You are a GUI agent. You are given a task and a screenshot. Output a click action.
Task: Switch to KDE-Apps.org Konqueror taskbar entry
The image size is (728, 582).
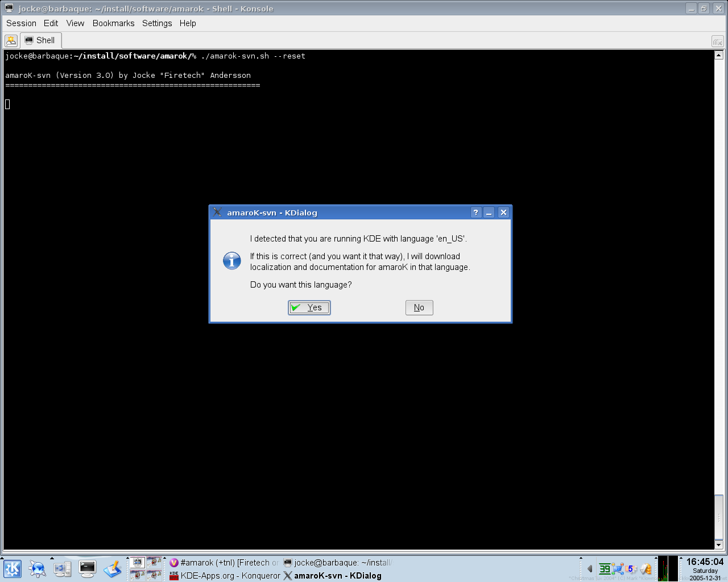pos(224,576)
